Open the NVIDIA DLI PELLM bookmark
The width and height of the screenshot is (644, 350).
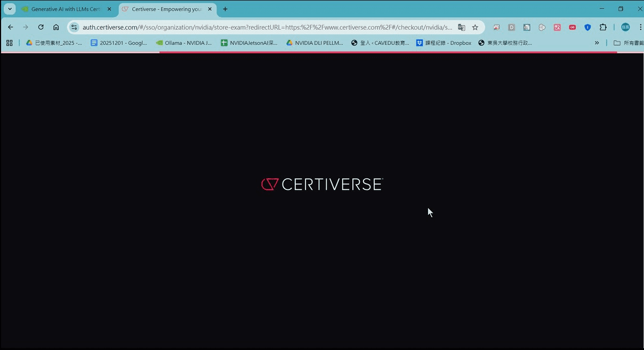click(x=315, y=43)
